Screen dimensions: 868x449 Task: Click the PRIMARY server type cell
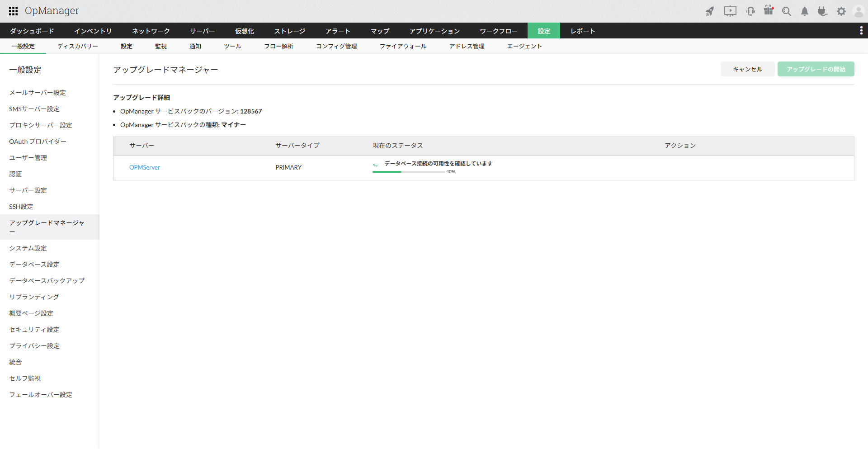pyautogui.click(x=288, y=167)
